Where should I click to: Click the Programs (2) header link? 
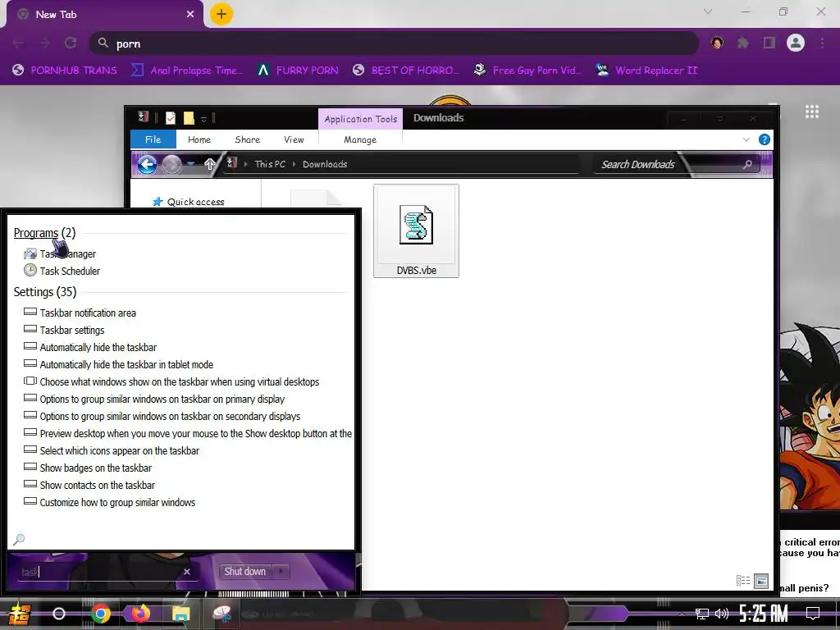click(44, 232)
